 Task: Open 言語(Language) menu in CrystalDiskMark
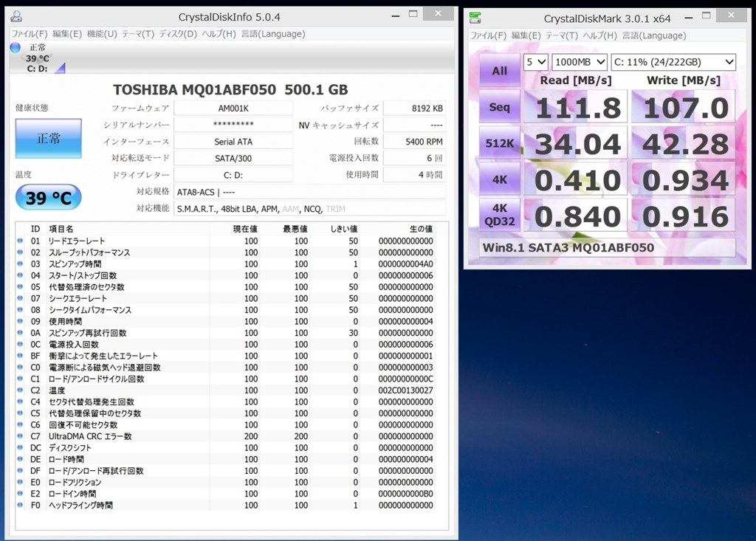[654, 35]
